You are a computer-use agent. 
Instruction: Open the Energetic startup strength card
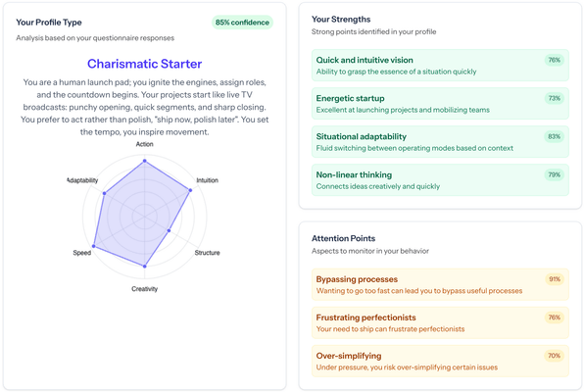(x=440, y=104)
